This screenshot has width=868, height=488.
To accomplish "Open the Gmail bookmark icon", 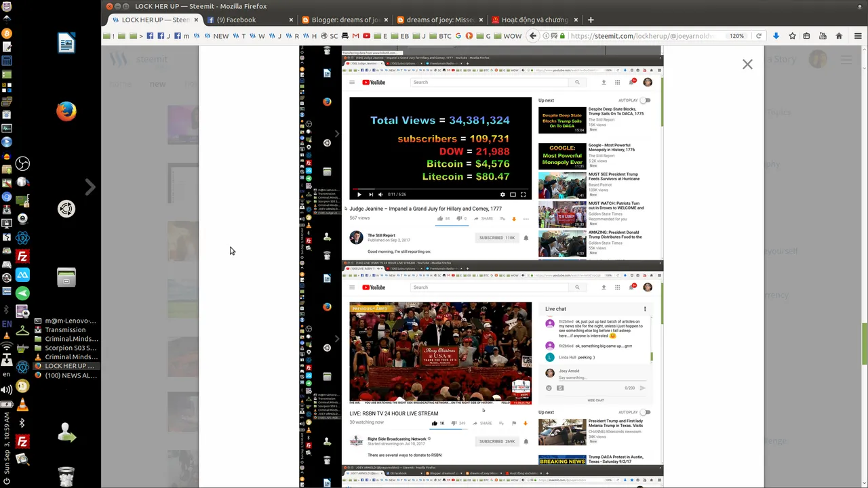I will tap(356, 36).
